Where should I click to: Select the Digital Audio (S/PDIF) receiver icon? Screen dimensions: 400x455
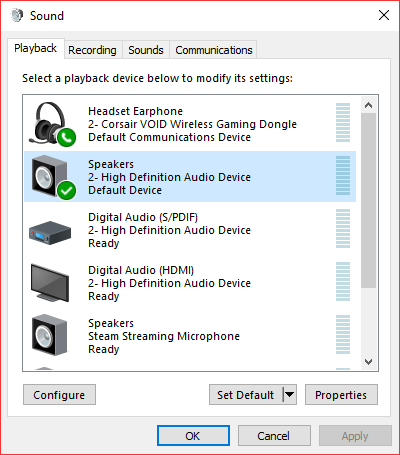50,232
